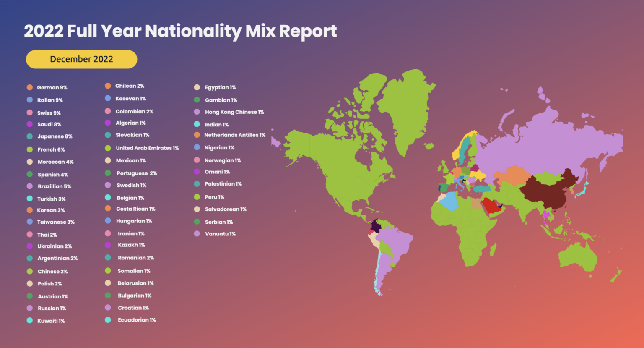This screenshot has height=348, width=644.
Task: Select the Netherlands Antilles 1% label
Action: click(x=234, y=135)
